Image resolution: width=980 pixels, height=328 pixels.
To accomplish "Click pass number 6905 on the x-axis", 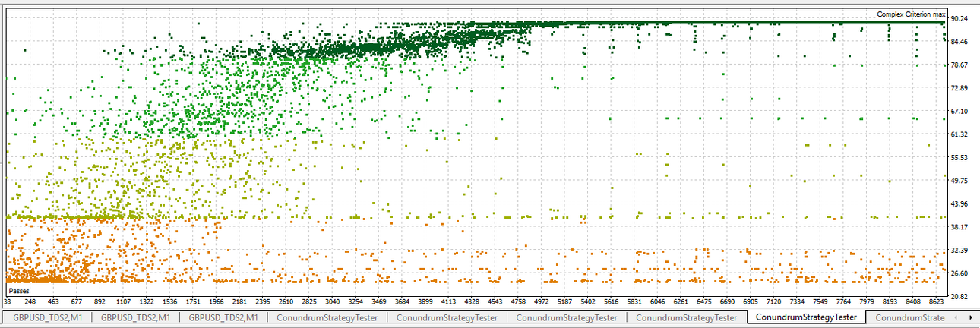I will pyautogui.click(x=751, y=302).
